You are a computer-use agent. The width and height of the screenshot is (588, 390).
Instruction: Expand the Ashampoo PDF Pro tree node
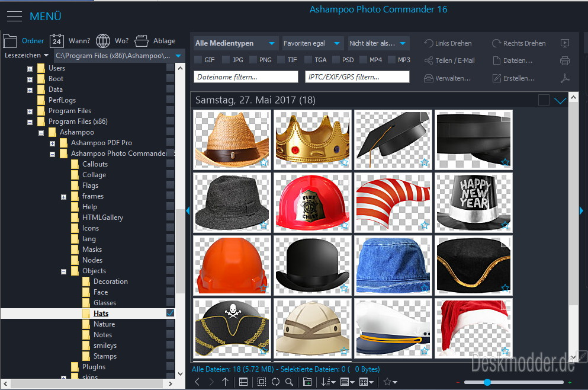[53, 143]
